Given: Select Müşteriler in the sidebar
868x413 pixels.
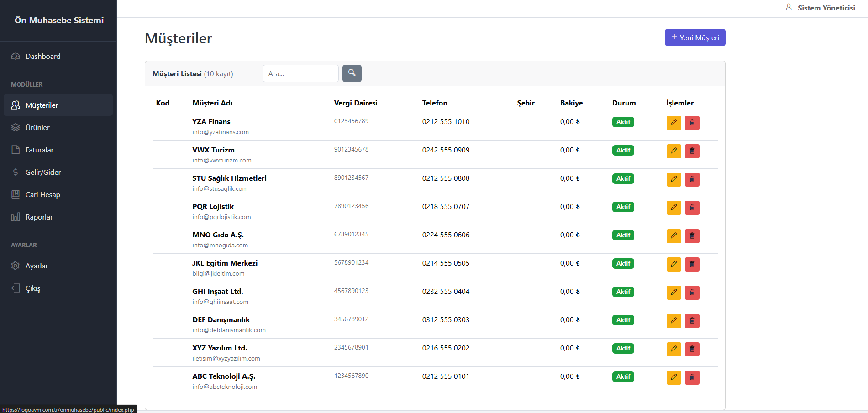Looking at the screenshot, I should 58,105.
